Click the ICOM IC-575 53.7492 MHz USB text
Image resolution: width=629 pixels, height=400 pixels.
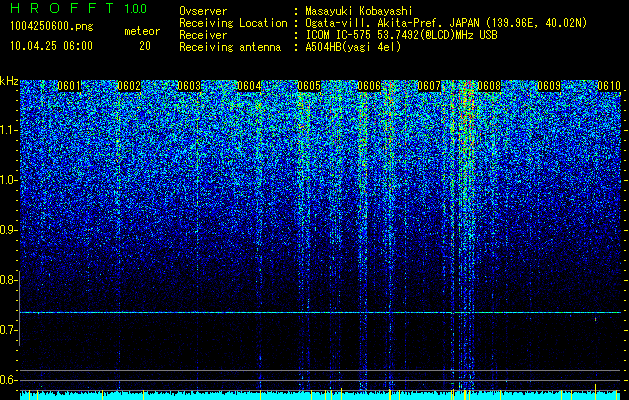pyautogui.click(x=401, y=35)
